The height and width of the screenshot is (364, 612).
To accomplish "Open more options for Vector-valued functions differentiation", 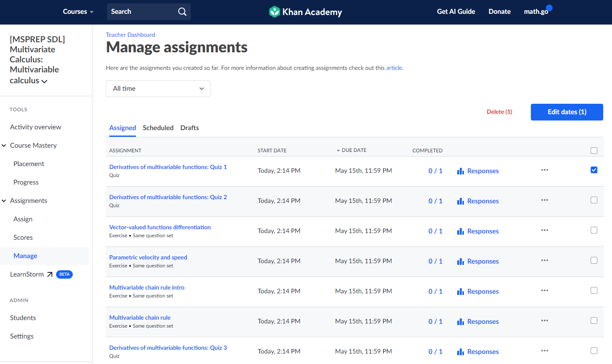I will (544, 230).
